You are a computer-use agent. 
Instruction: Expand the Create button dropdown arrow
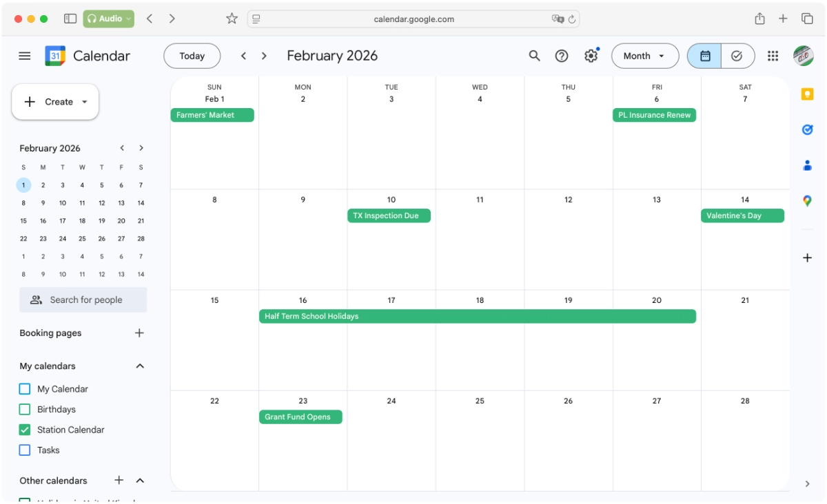tap(84, 101)
